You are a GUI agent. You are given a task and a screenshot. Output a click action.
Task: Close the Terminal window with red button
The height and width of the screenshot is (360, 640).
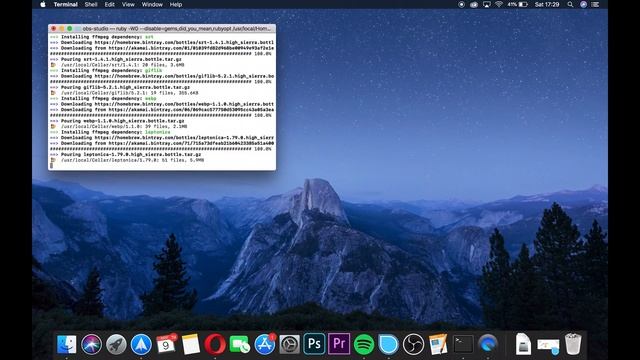[x=53, y=29]
